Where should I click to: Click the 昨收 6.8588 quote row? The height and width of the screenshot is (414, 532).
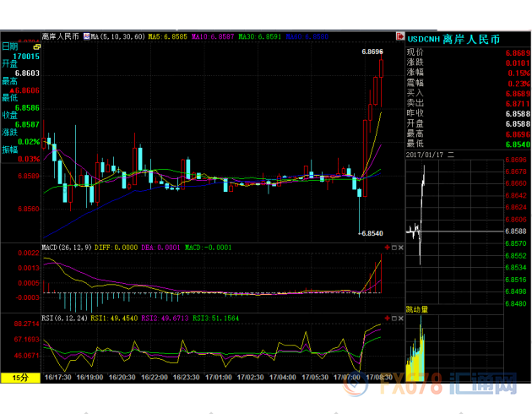(x=468, y=114)
